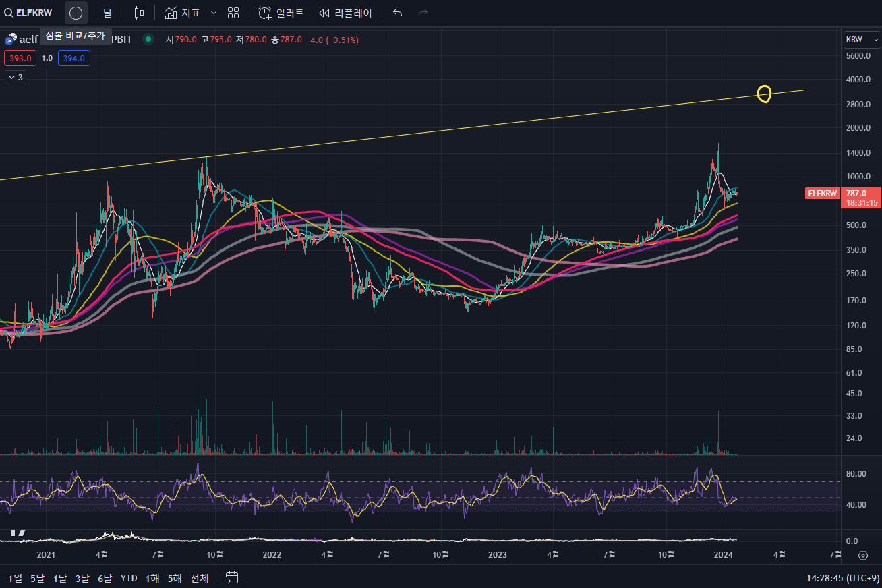
Task: Select the 1해 (1 year) range
Action: 152,578
